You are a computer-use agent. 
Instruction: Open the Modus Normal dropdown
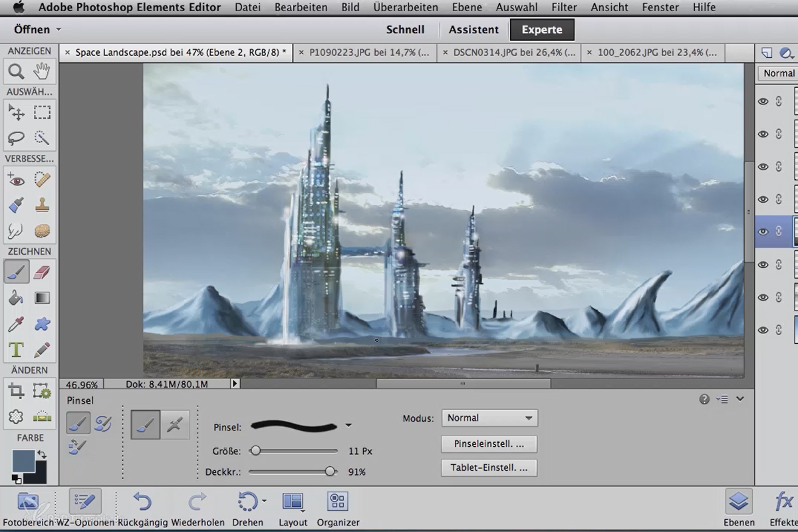point(489,418)
